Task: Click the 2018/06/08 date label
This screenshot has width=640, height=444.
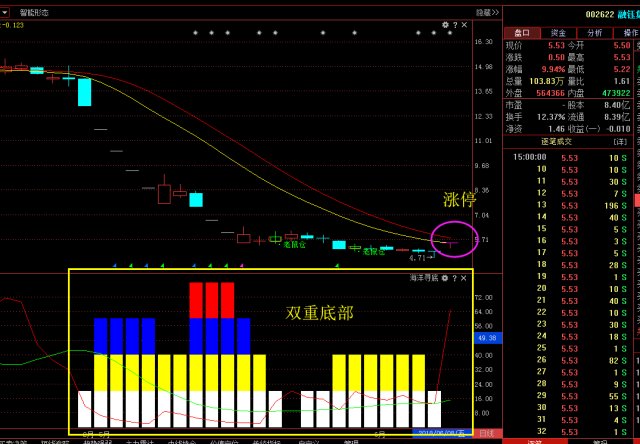Action: click(442, 433)
